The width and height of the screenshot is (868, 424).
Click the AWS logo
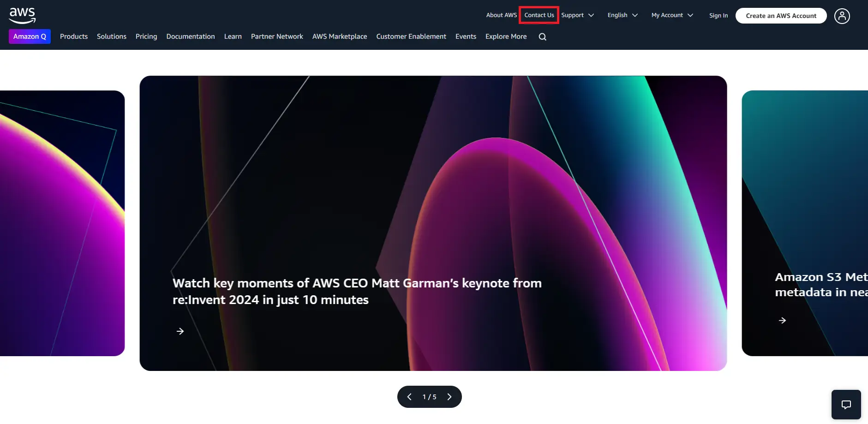22,16
